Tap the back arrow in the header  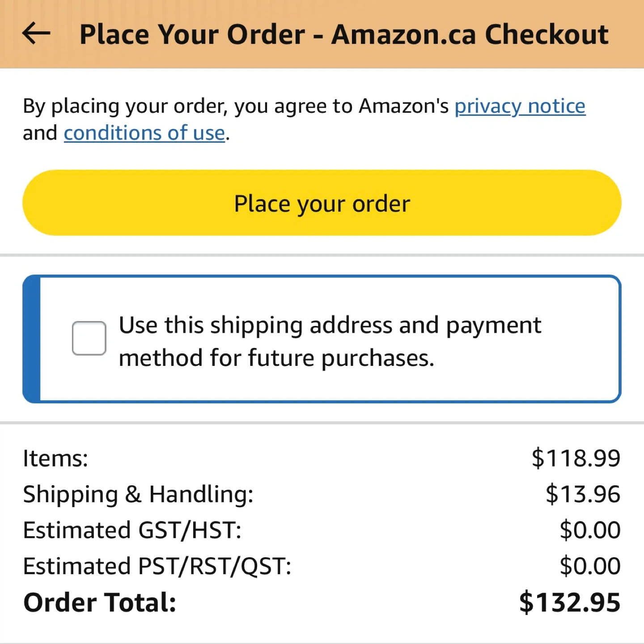click(x=36, y=34)
